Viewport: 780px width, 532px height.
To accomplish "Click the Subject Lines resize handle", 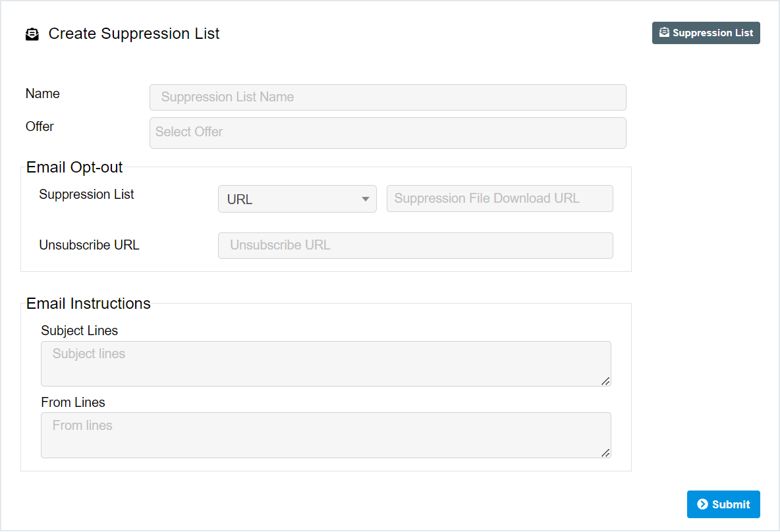I will click(x=605, y=381).
